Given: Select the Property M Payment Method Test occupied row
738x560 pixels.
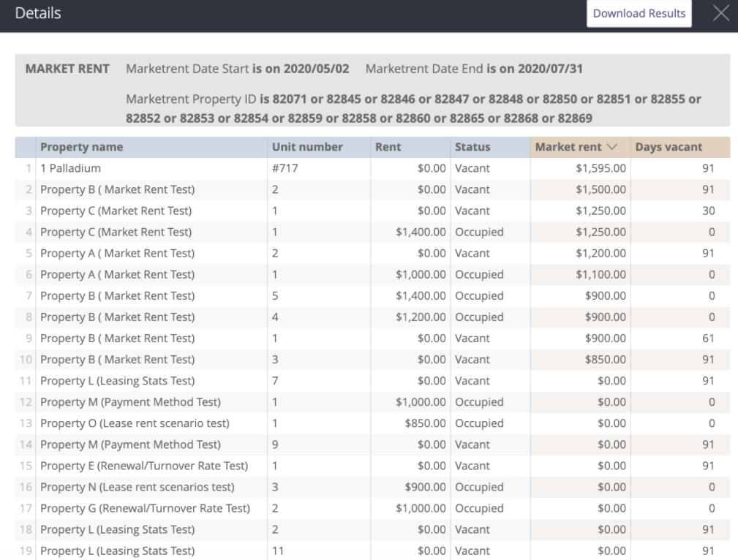Looking at the screenshot, I should (293, 401).
